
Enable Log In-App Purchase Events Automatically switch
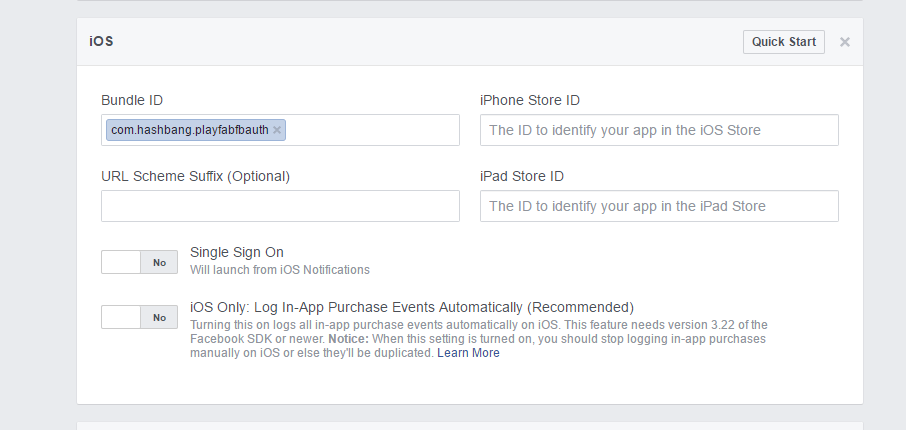pyautogui.click(x=139, y=317)
